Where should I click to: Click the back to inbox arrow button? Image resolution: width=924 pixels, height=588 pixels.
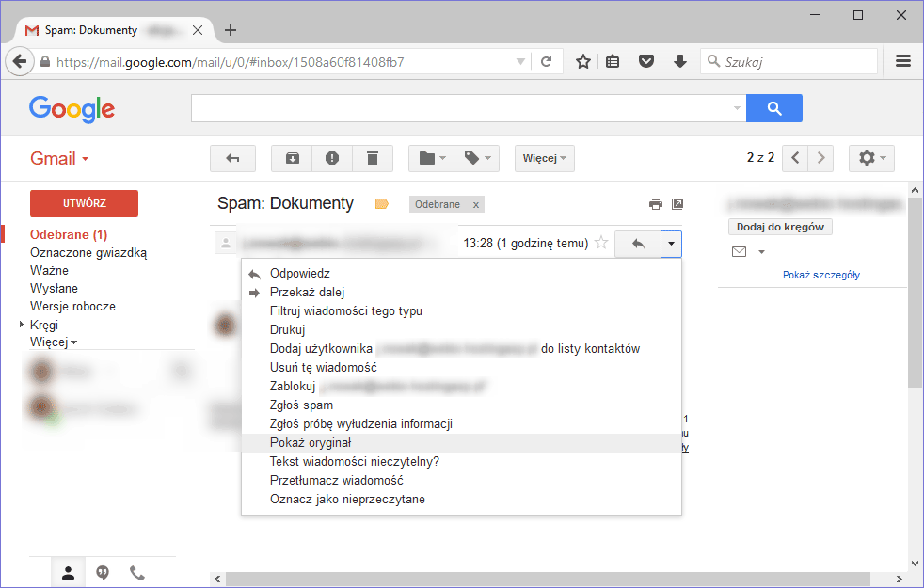[232, 158]
